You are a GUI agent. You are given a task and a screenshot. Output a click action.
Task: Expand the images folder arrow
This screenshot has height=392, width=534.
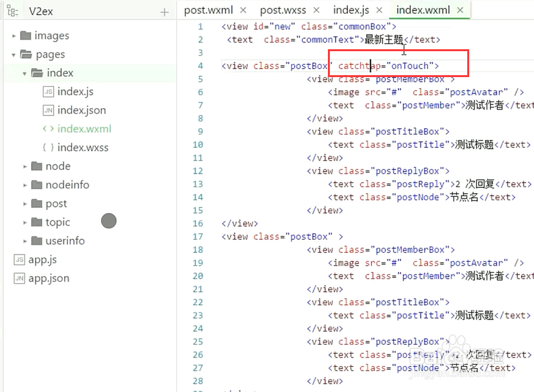[x=14, y=36]
